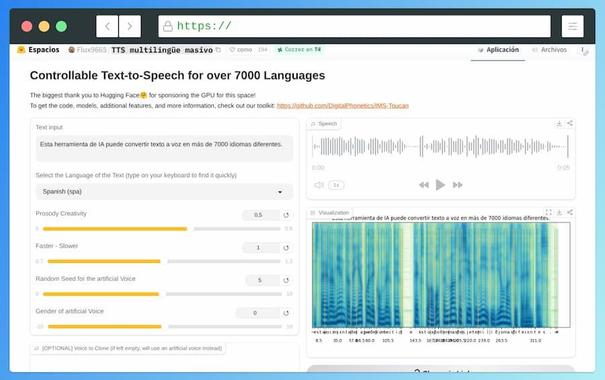Image resolution: width=605 pixels, height=380 pixels.
Task: Click the padlock icon in address bar
Action: [167, 26]
